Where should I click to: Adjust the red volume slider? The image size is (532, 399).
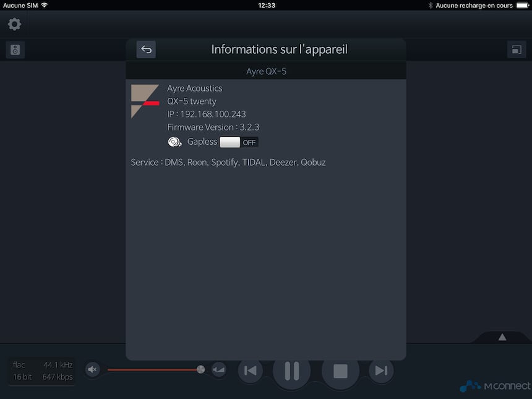click(x=156, y=369)
